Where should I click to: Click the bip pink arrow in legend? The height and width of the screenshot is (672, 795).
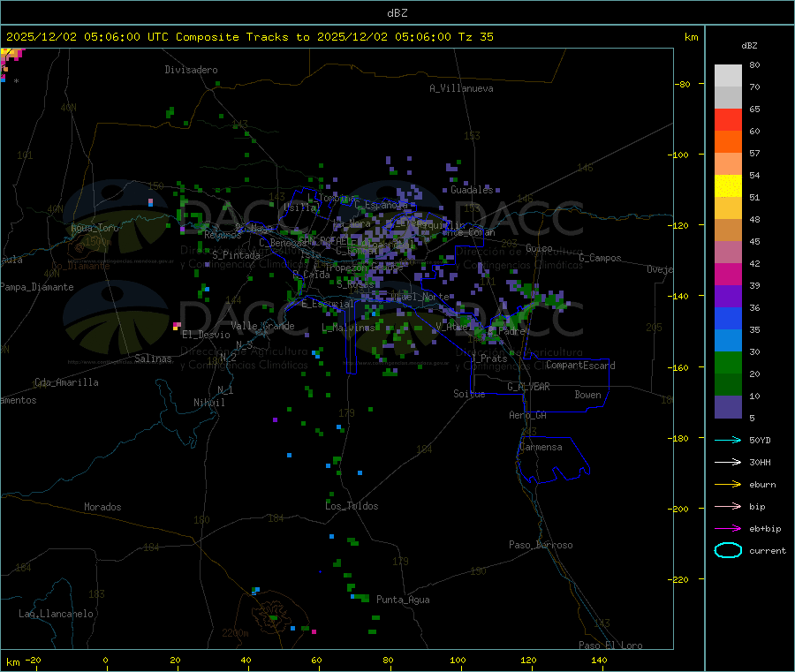(x=728, y=506)
